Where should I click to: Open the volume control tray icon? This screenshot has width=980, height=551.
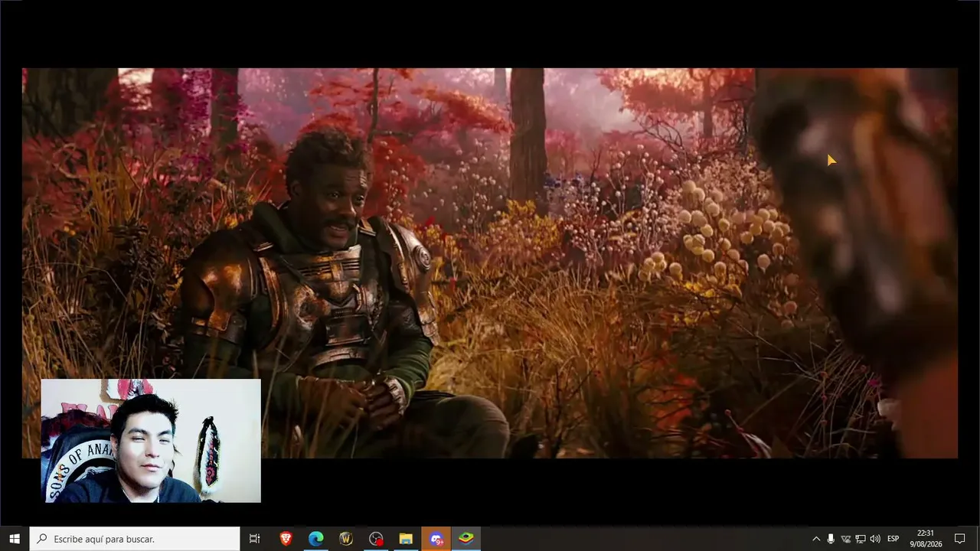point(875,539)
